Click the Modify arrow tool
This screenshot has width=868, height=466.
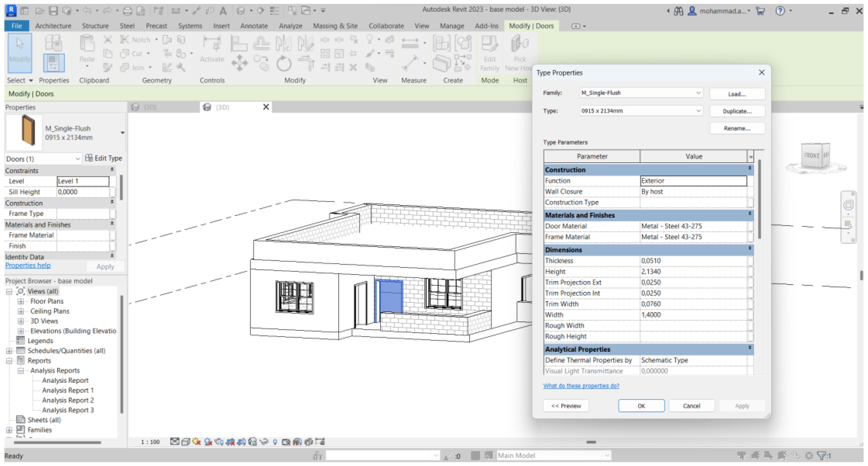20,53
